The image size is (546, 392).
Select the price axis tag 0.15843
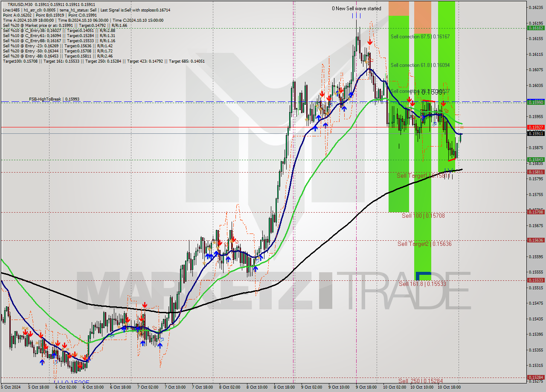click(536, 160)
